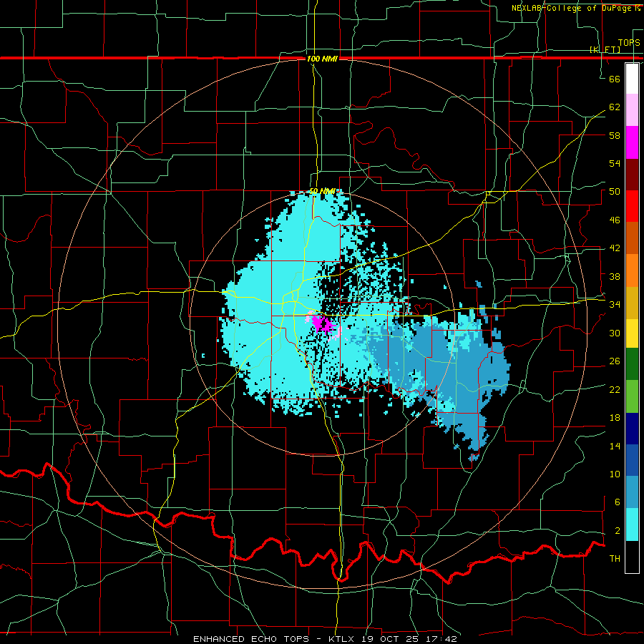Click the magenta swatch in the color scale

click(x=632, y=142)
